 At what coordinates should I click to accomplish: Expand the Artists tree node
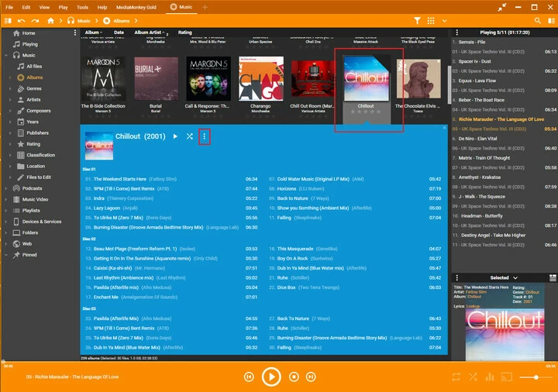pyautogui.click(x=10, y=100)
